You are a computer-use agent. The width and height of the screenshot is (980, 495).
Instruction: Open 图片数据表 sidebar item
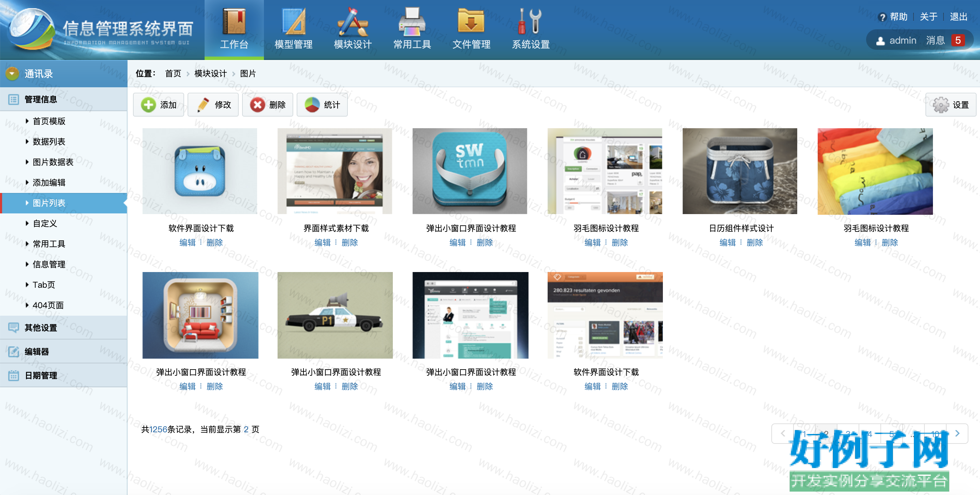click(53, 162)
